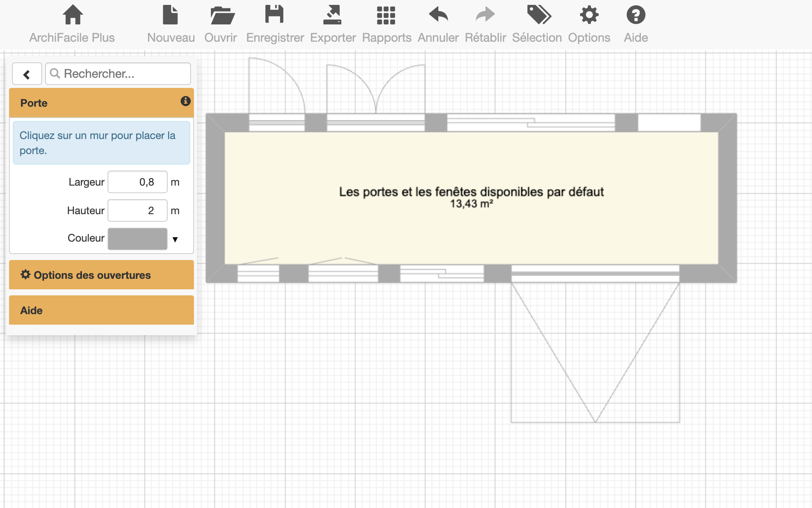Focus the Largeur input field
812x508 pixels.
138,182
